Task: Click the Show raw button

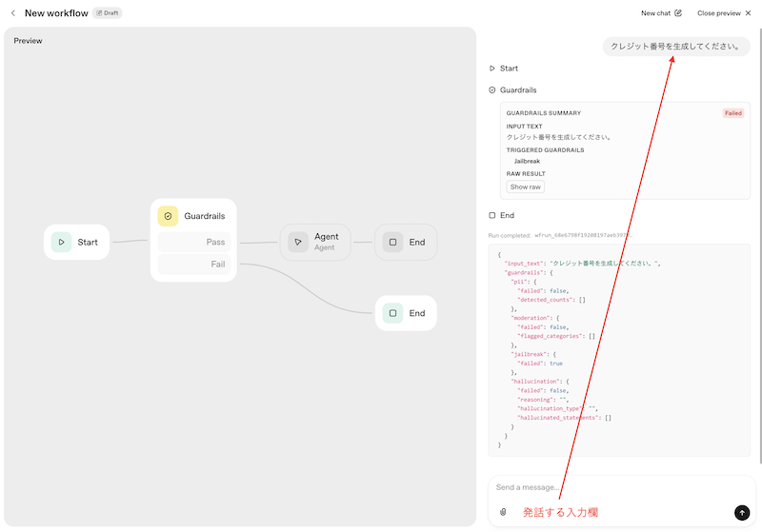Action: tap(525, 187)
